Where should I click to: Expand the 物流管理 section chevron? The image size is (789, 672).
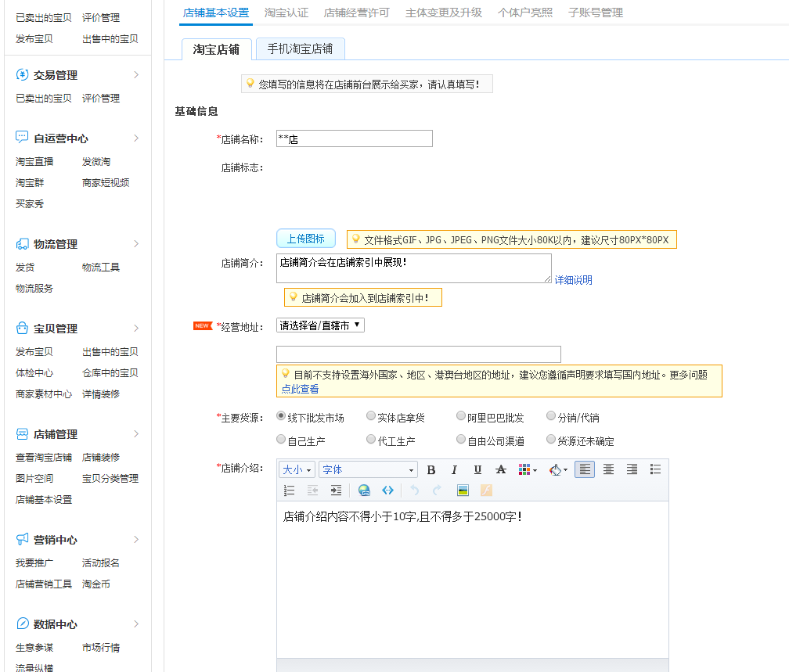click(136, 243)
